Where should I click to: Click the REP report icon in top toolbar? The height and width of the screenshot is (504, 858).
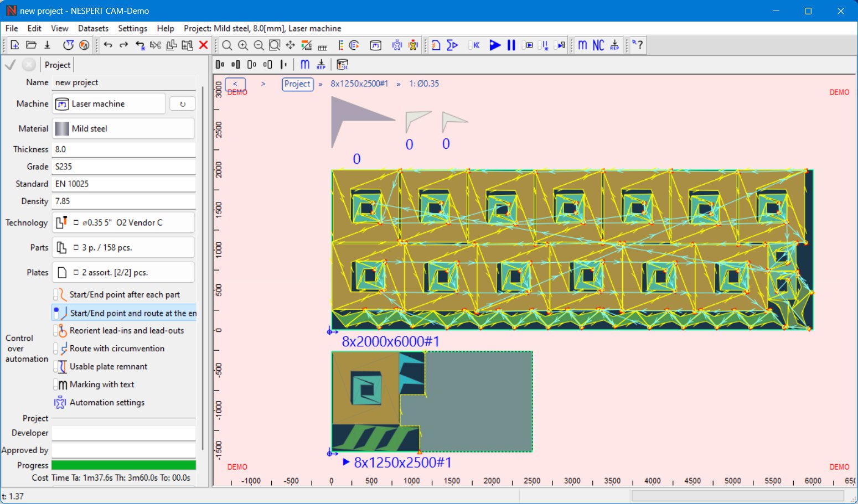615,45
